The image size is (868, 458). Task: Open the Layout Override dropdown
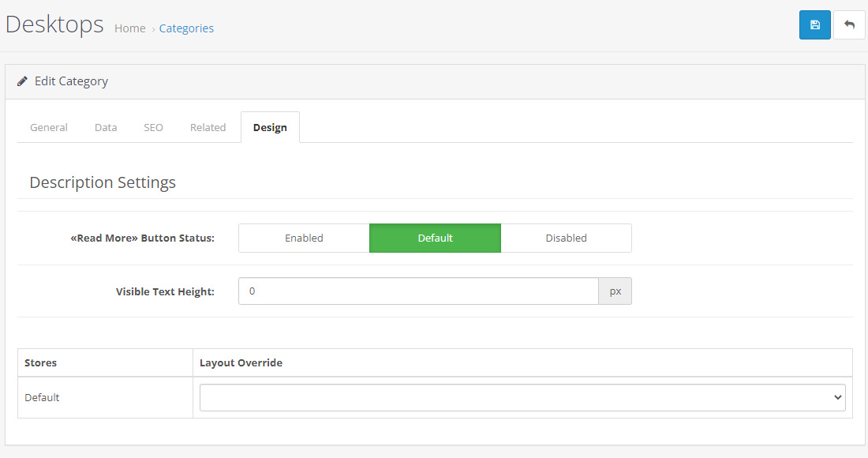pyautogui.click(x=522, y=398)
